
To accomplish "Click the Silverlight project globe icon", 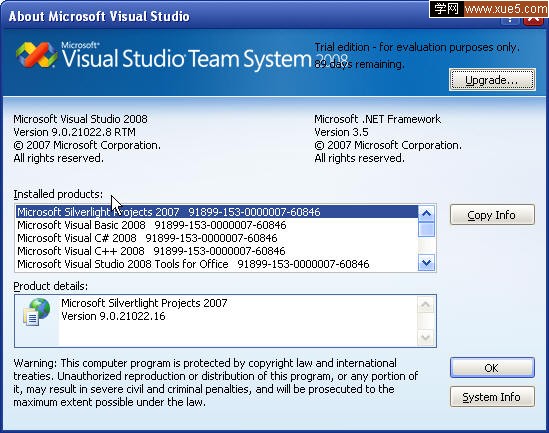I will coord(36,312).
